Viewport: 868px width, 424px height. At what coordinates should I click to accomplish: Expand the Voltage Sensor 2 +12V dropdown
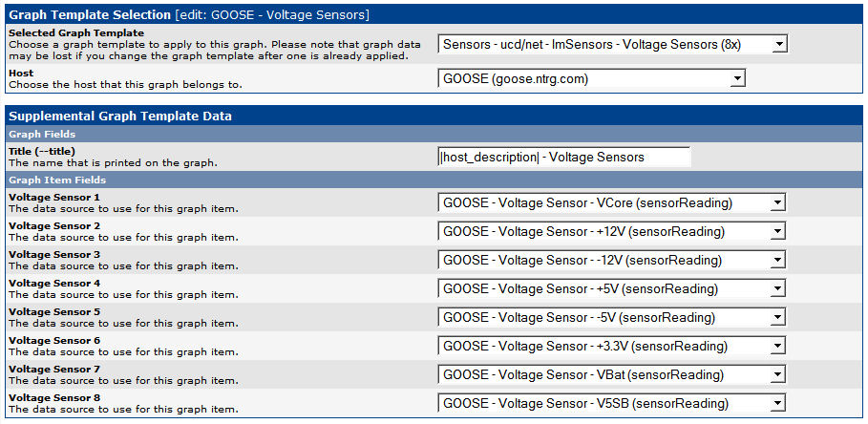pos(612,231)
